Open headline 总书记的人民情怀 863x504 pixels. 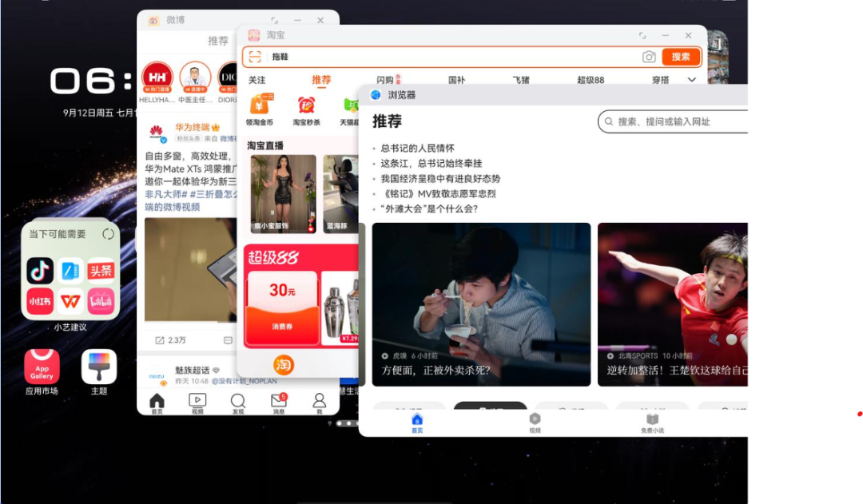pos(418,148)
